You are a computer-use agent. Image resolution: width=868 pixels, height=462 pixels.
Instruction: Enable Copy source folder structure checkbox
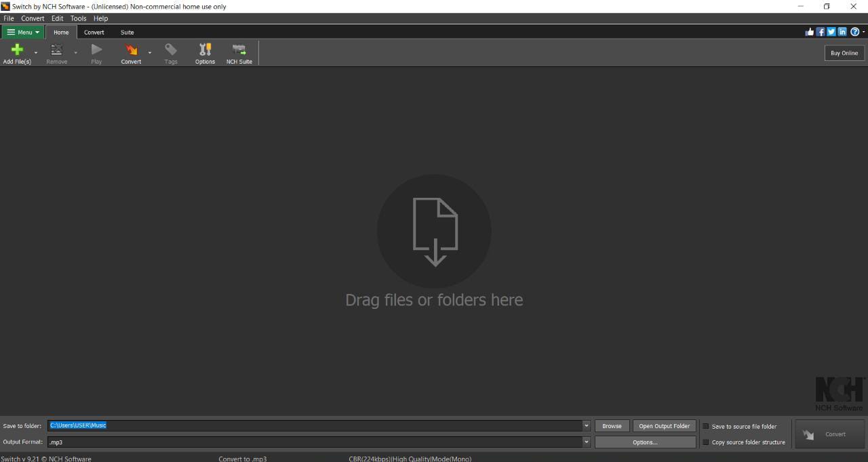pos(706,442)
